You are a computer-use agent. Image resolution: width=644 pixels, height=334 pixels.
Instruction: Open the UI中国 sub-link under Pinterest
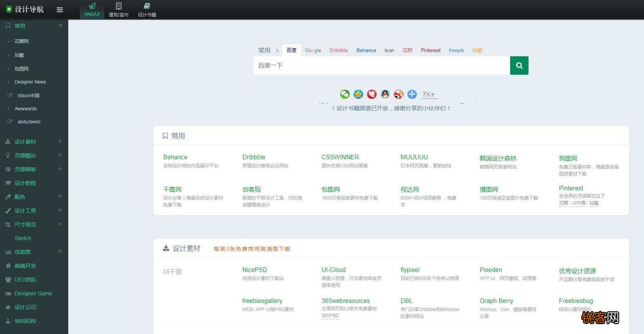(x=579, y=203)
